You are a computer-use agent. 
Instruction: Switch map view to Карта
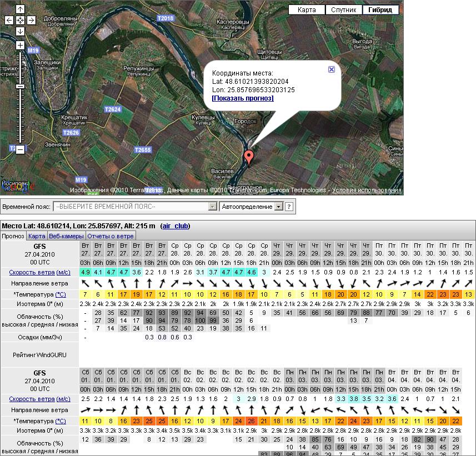(x=307, y=10)
